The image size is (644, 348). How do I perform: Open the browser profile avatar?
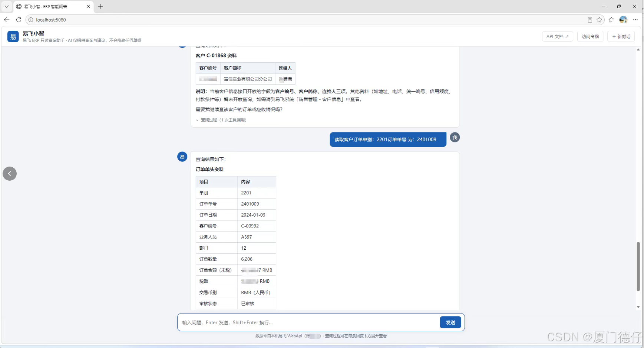click(x=623, y=20)
